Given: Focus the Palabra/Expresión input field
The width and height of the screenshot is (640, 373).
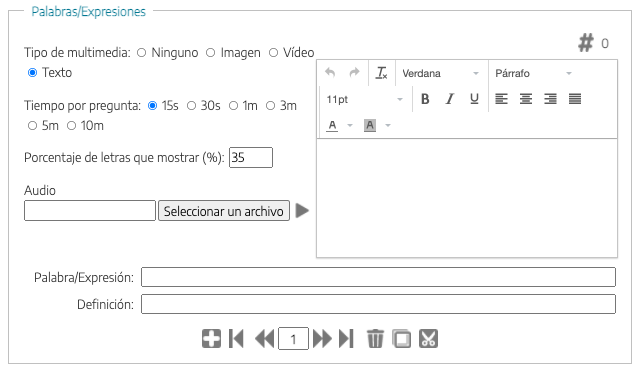Looking at the screenshot, I should click(378, 277).
